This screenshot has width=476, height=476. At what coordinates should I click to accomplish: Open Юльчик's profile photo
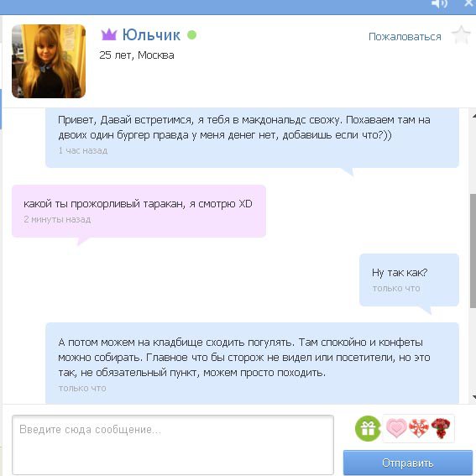[x=49, y=61]
